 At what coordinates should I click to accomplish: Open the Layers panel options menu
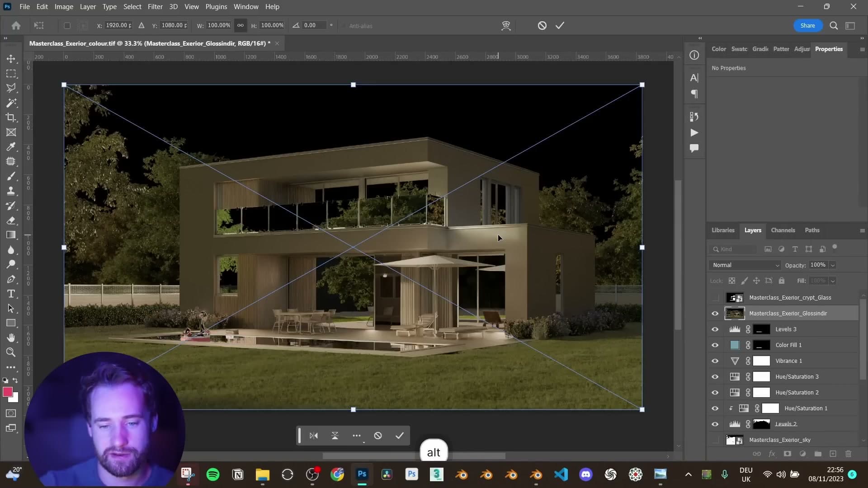click(862, 230)
